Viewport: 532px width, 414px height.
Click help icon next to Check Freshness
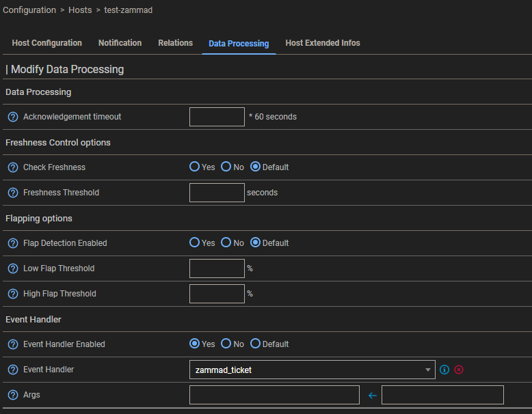click(12, 167)
